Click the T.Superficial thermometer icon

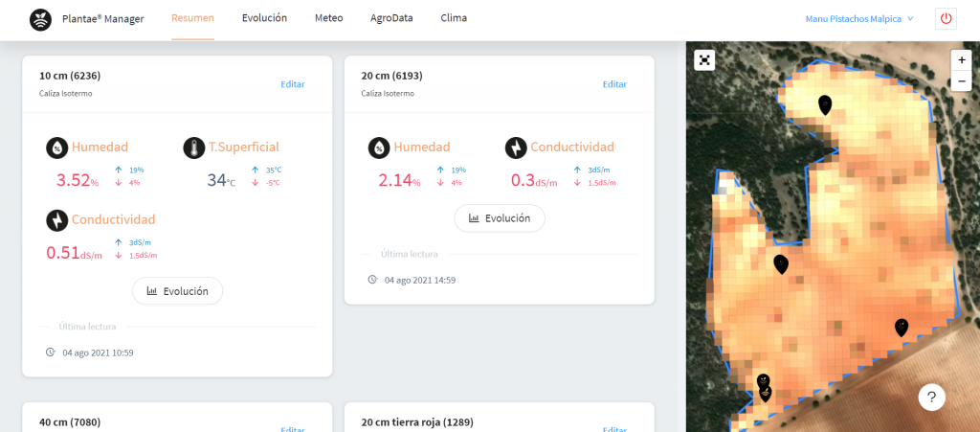193,148
